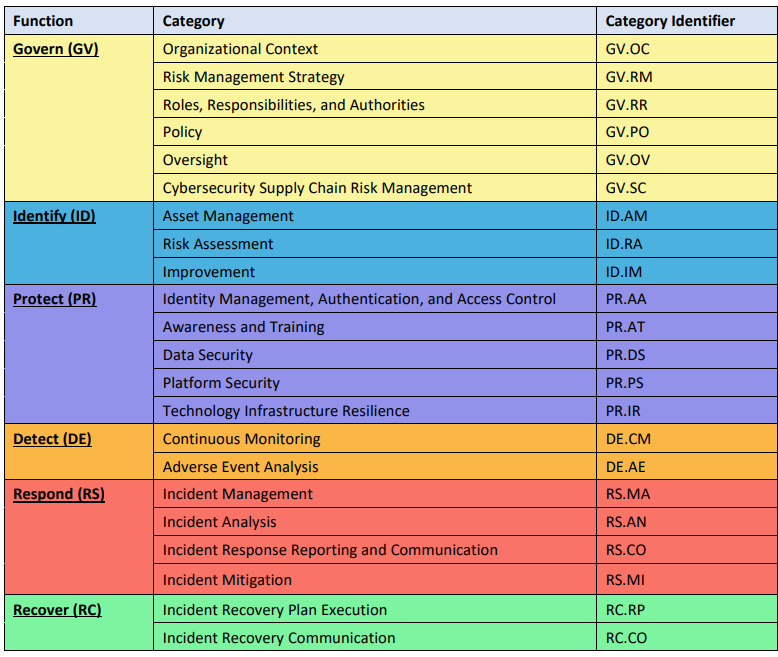
Task: Click the Incident Recovery Plan Execution cell
Action: point(275,610)
